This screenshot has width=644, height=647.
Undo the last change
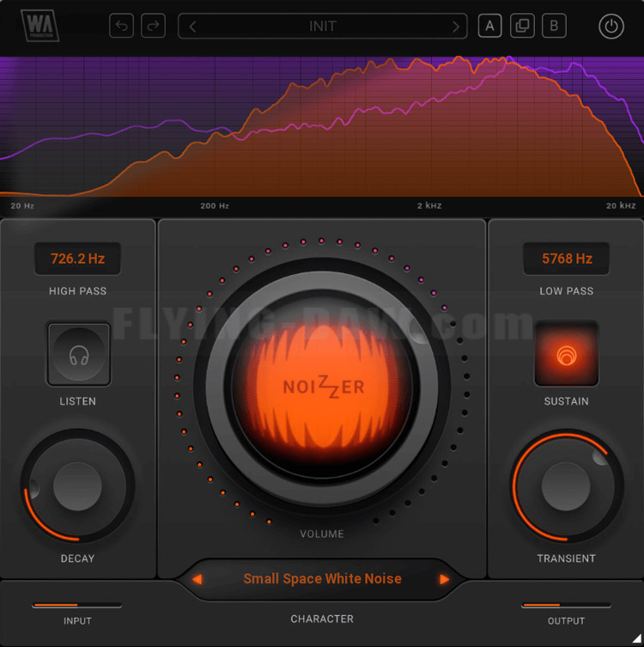[121, 26]
